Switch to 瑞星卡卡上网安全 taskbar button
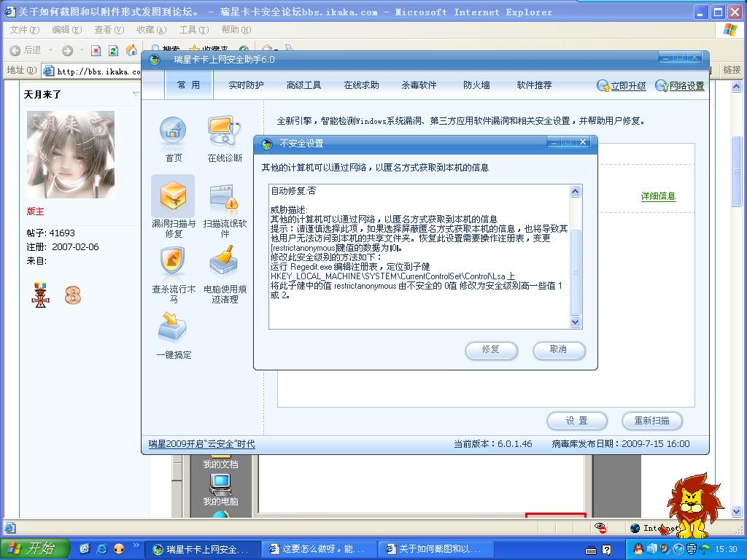The height and width of the screenshot is (560, 747). (x=201, y=550)
